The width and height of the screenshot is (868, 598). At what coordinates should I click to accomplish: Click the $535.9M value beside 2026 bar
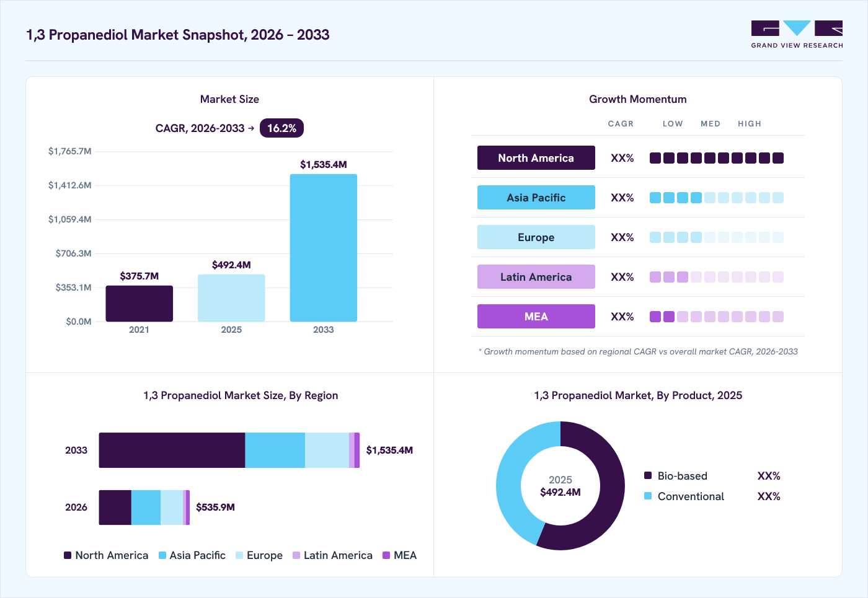215,508
